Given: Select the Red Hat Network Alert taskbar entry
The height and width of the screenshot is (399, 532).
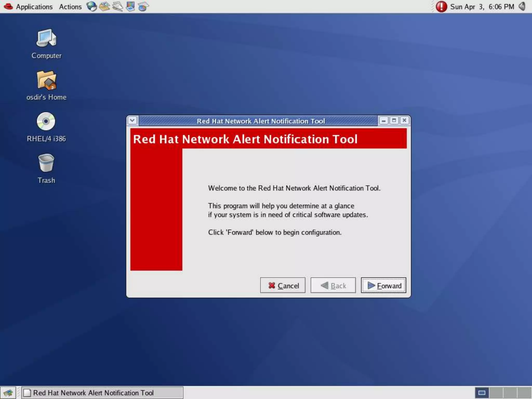Looking at the screenshot, I should [102, 393].
